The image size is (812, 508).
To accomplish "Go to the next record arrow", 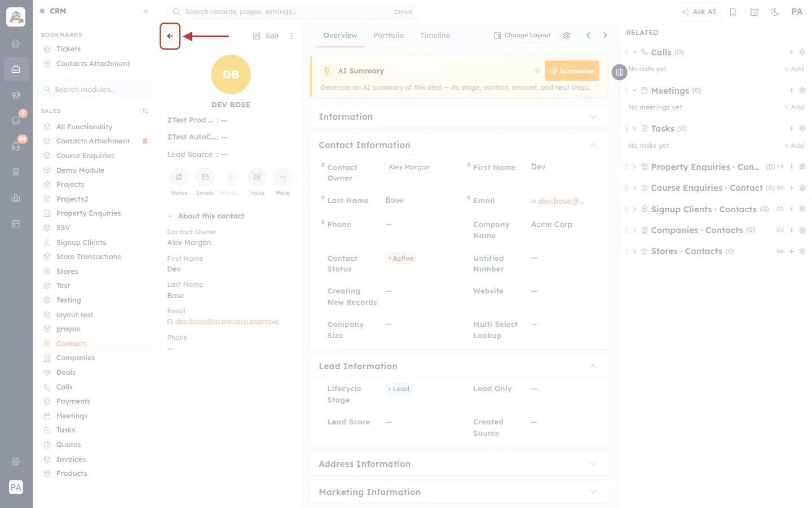I will click(x=605, y=36).
